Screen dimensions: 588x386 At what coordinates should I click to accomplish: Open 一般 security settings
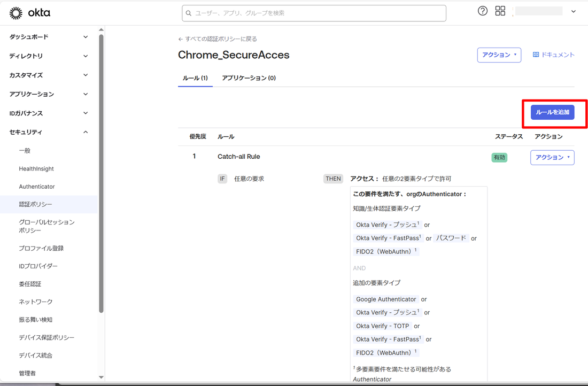[x=25, y=151]
